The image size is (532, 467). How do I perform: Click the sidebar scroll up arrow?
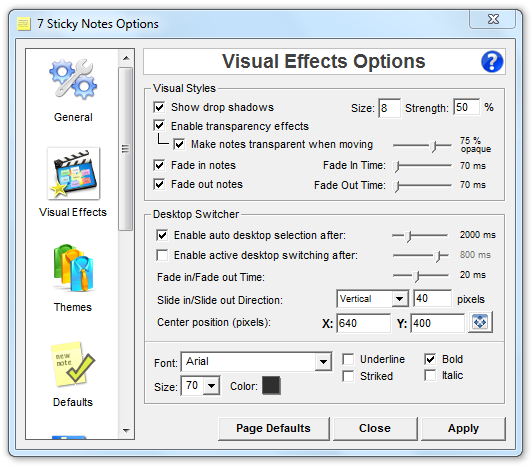(126, 58)
